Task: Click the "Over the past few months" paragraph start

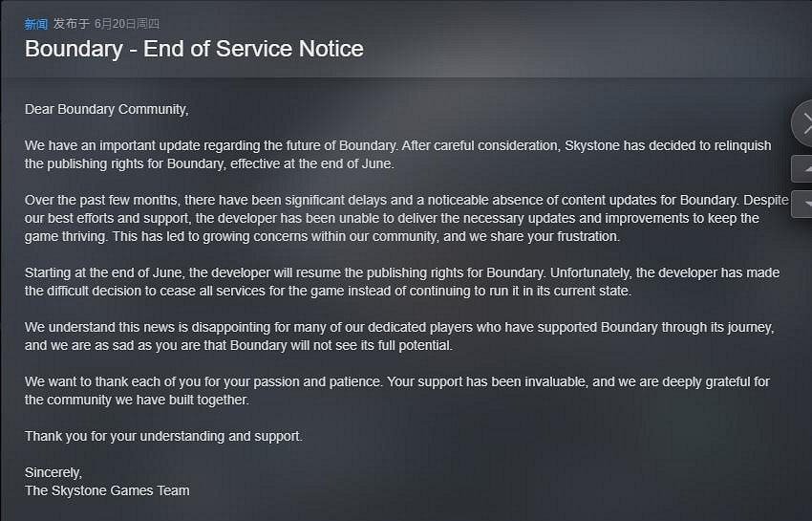Action: [x=105, y=200]
